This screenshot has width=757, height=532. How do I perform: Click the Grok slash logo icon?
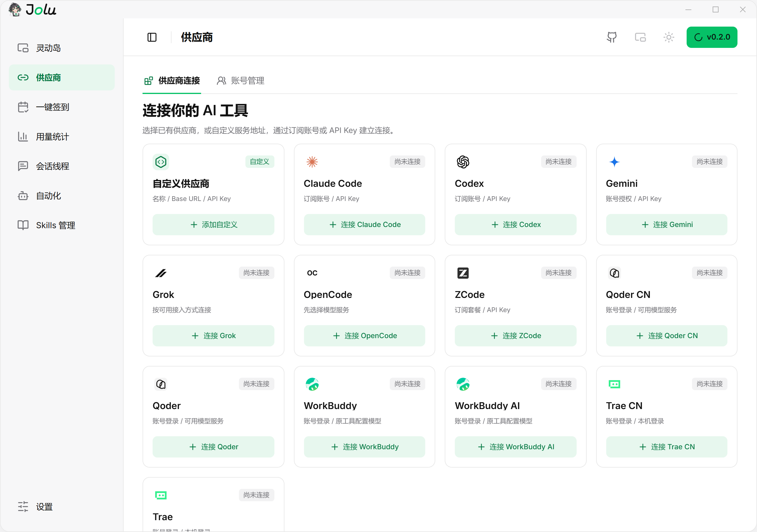161,273
